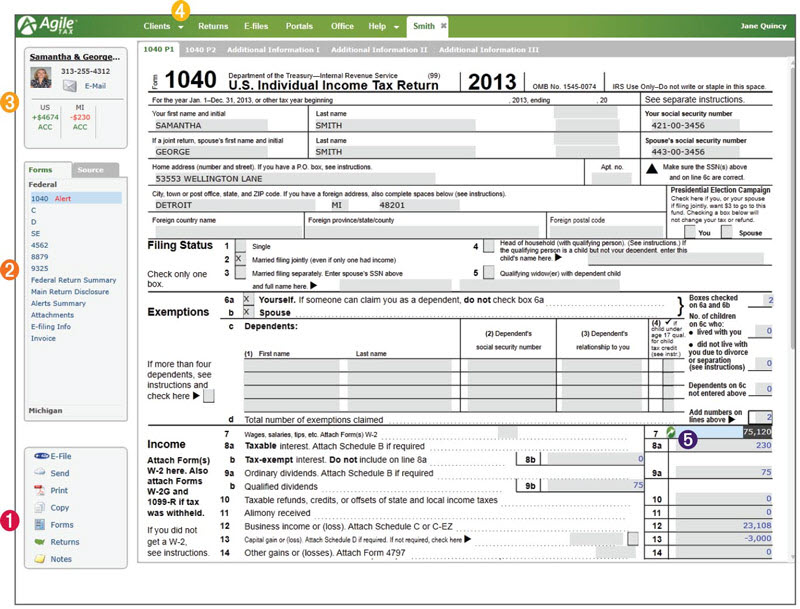Click the Copy documents icon
The image size is (800, 609).
[40, 508]
